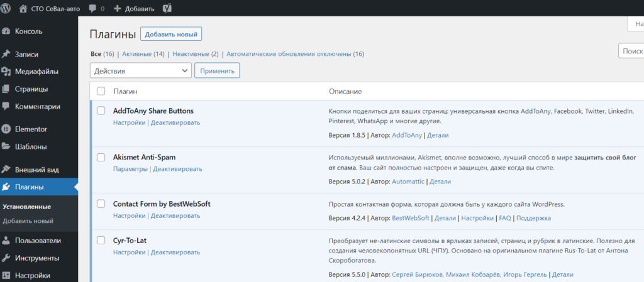
Task: Open Страницы in the sidebar menu
Action: click(x=31, y=89)
